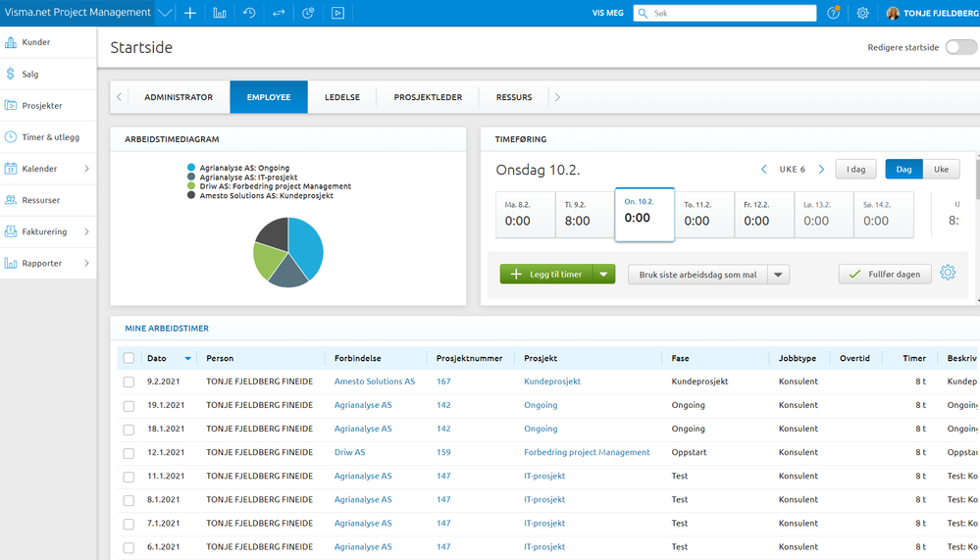Expand the Kalender submenu arrow

click(87, 169)
